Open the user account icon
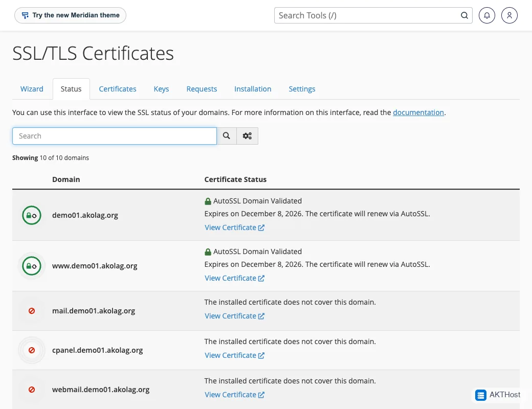This screenshot has height=409, width=532. click(509, 15)
